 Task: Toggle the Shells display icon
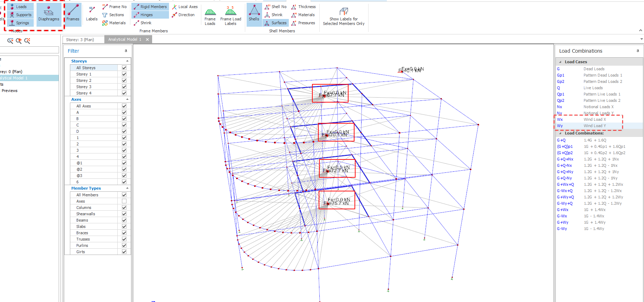254,14
